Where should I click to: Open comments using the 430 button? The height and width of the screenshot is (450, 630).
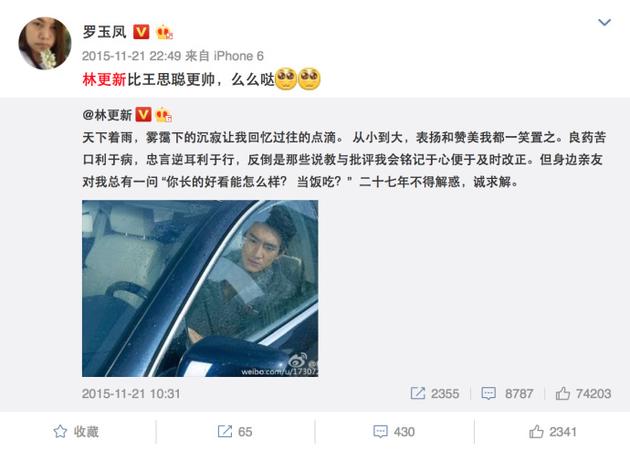pos(394,432)
